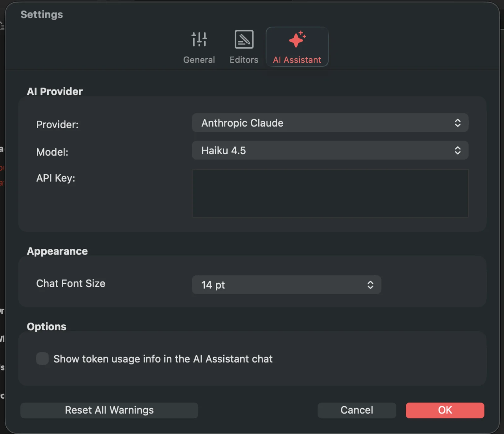Click the Reset All Warnings button
504x434 pixels.
[x=109, y=410]
